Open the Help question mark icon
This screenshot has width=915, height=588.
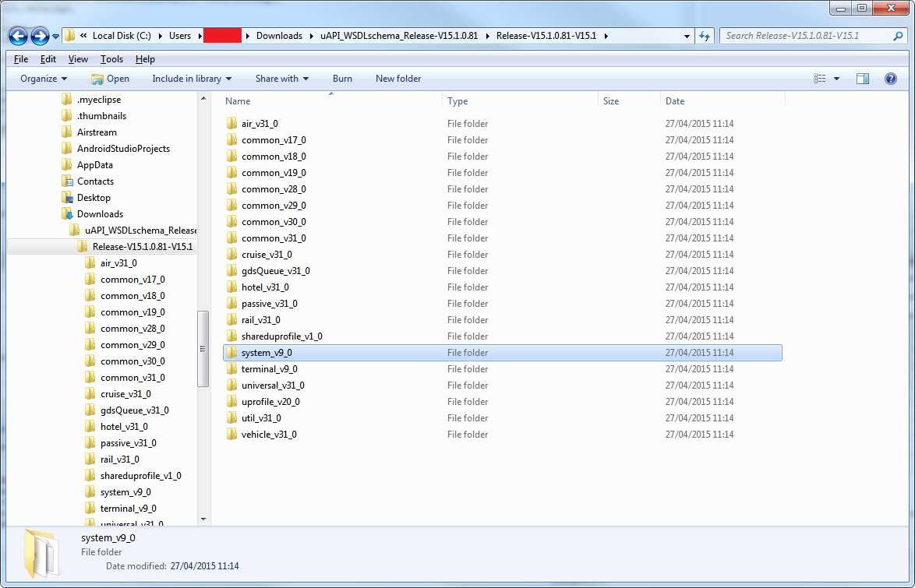(x=890, y=79)
